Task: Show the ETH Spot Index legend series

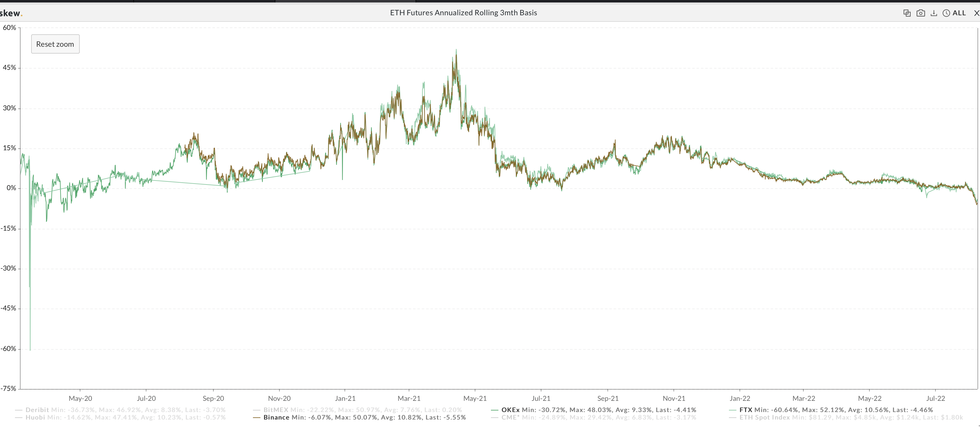Action: click(846, 417)
